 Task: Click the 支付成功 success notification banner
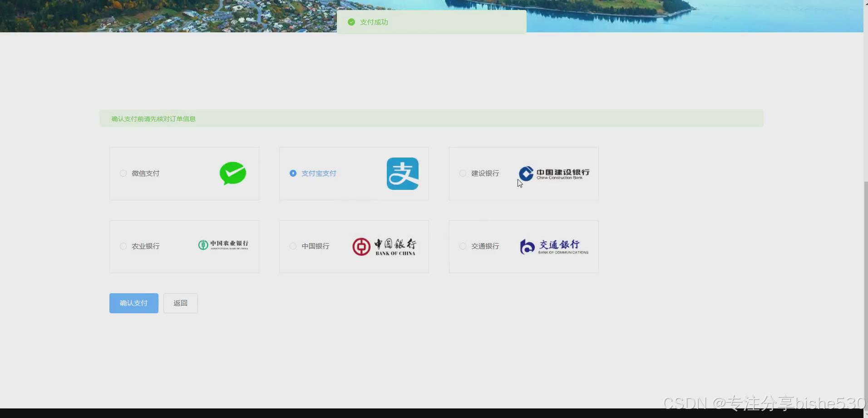pyautogui.click(x=431, y=21)
